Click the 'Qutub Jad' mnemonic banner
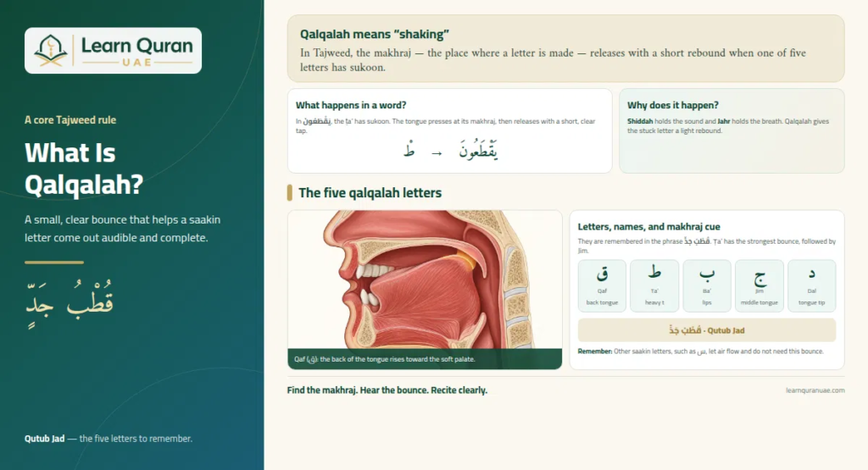This screenshot has height=470, width=868. coord(707,330)
